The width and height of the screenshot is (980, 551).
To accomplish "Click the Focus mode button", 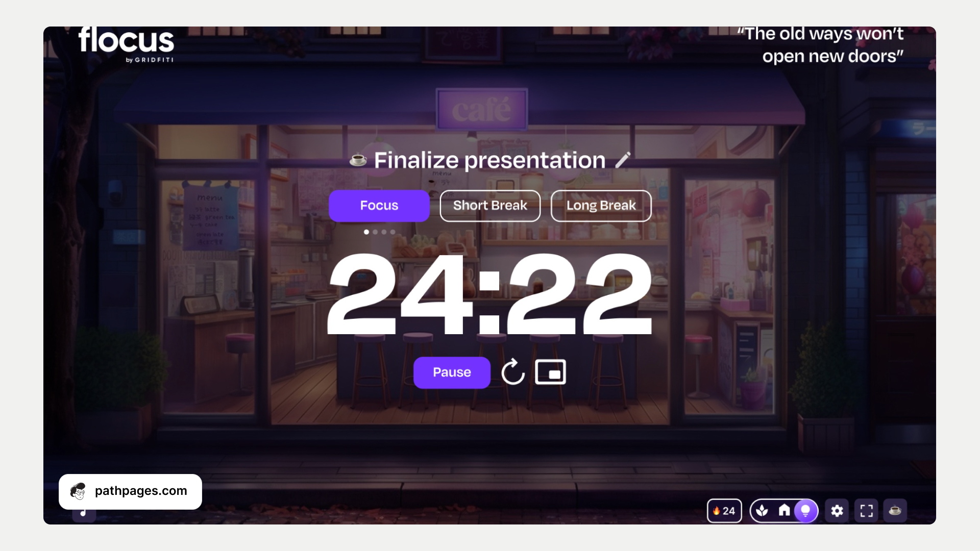I will (379, 205).
